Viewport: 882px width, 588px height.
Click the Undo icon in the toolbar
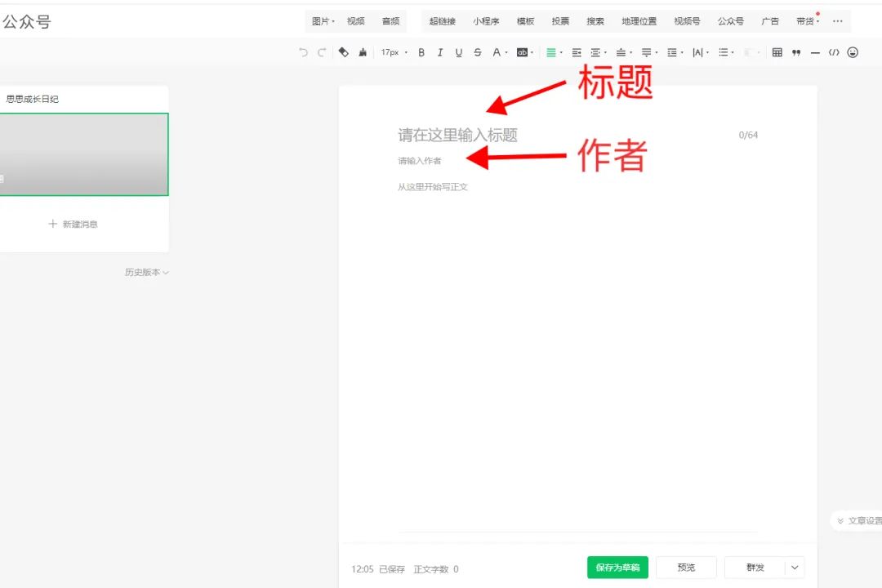[x=303, y=51]
